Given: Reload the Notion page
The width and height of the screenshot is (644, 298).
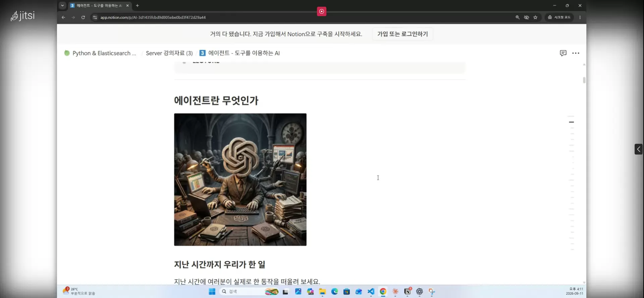Looking at the screenshot, I should (x=83, y=17).
